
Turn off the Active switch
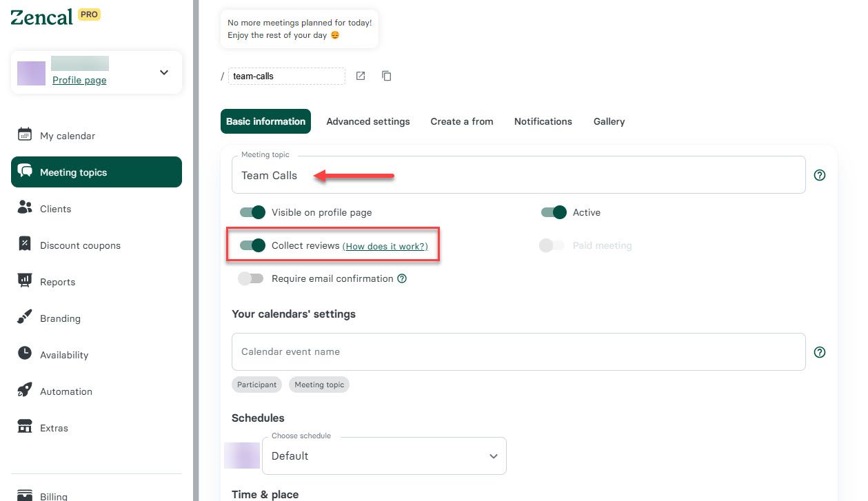click(554, 212)
